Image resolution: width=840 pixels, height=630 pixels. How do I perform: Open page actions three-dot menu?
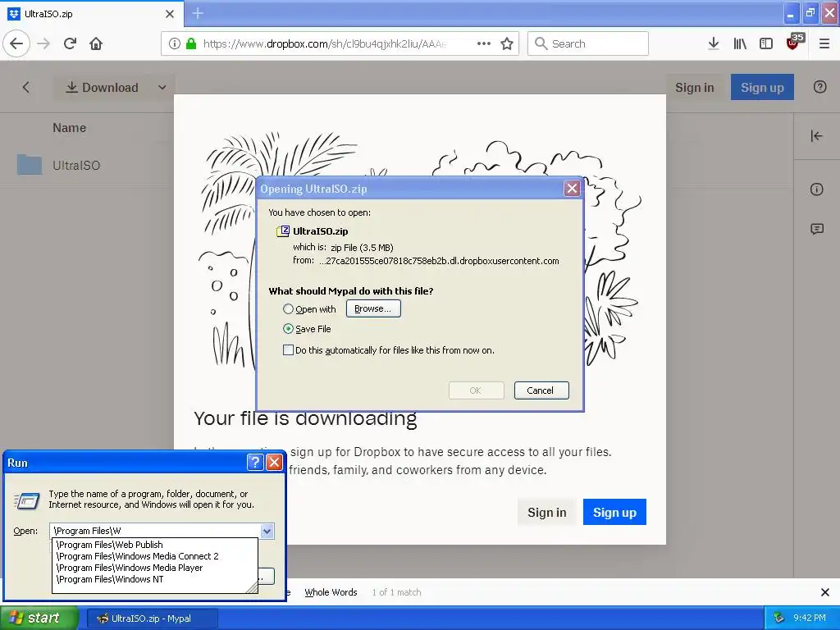tap(484, 43)
